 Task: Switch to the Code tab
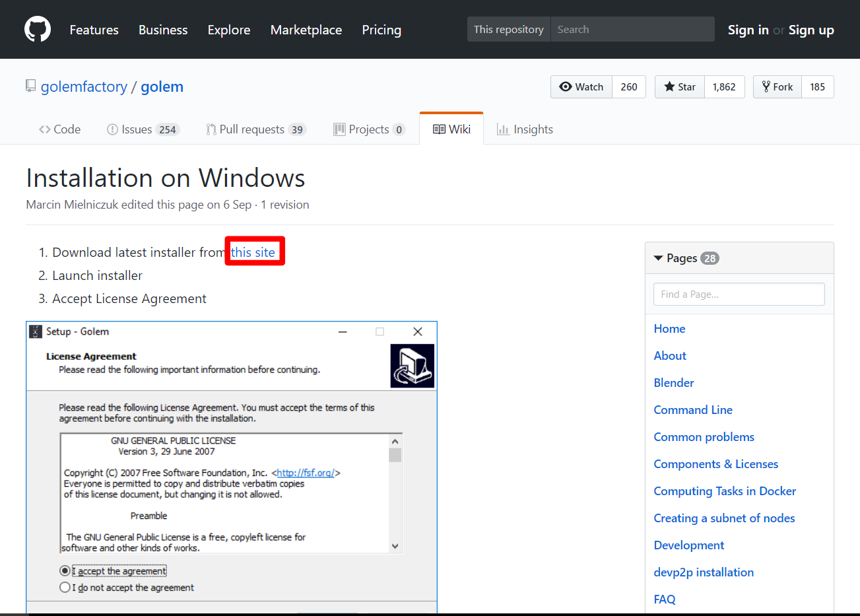click(x=59, y=129)
